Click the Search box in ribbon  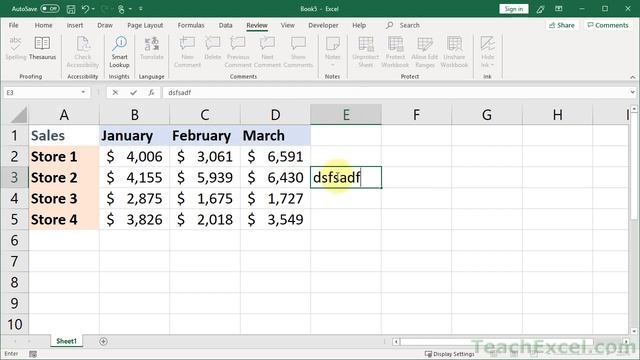click(x=403, y=25)
